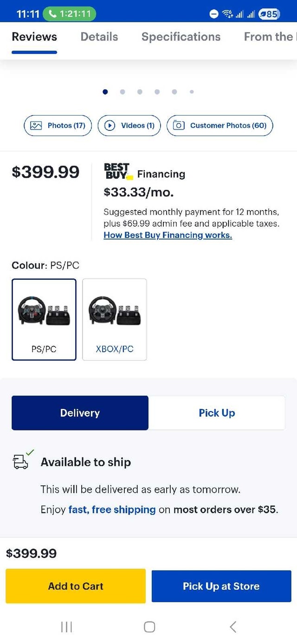Open the Specifications tab

tap(181, 37)
